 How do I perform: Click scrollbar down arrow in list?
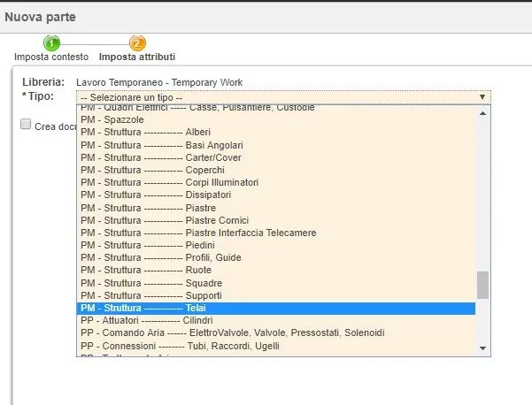pos(482,348)
